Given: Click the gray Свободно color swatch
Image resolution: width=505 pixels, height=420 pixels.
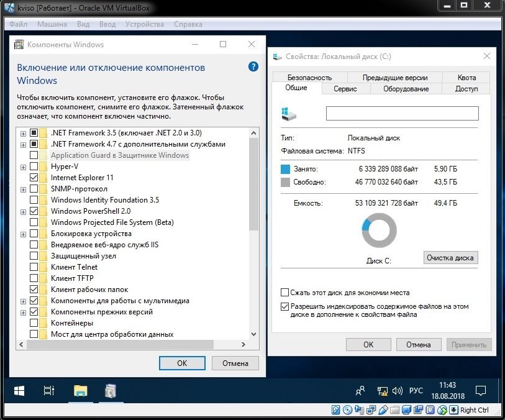Looking at the screenshot, I should (x=285, y=182).
